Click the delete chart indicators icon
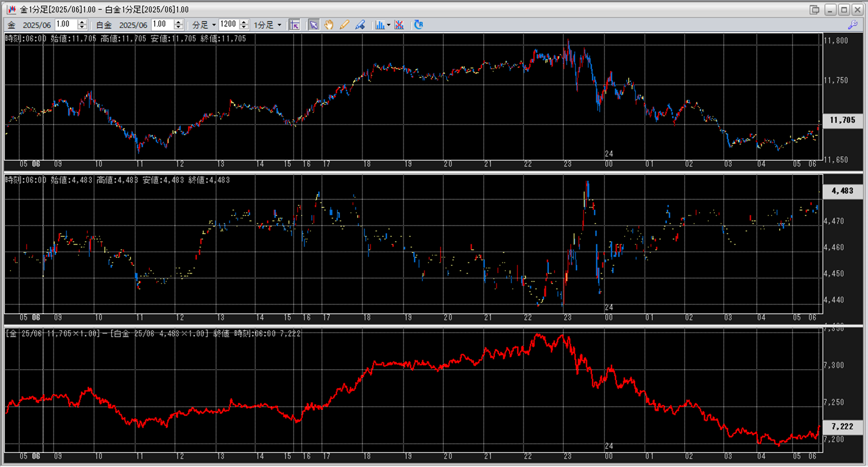The width and height of the screenshot is (868, 467). 399,25
